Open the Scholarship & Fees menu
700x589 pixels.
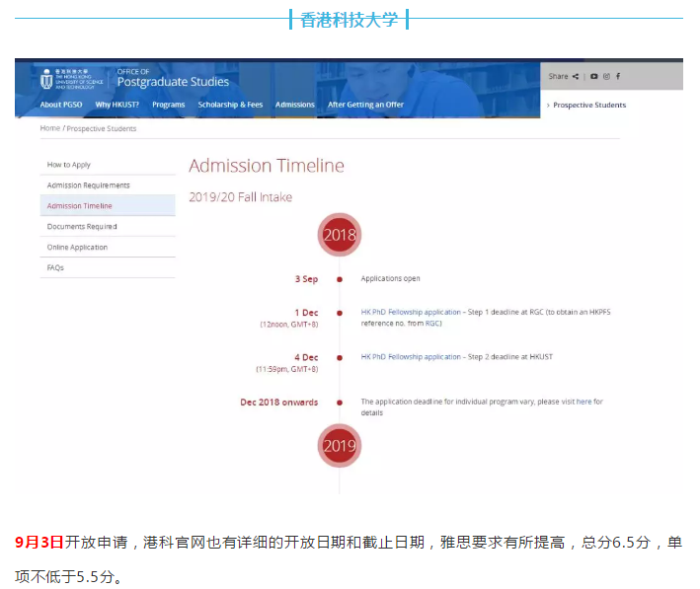click(x=230, y=105)
